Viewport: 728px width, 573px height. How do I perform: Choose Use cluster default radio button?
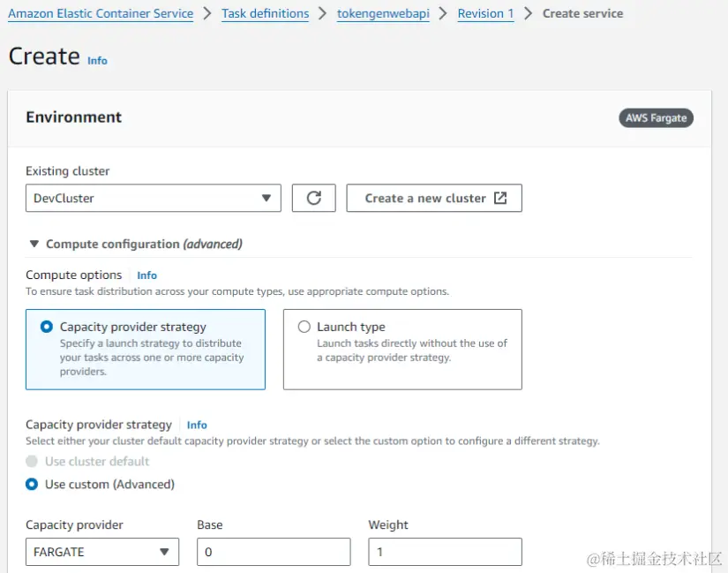(x=32, y=462)
